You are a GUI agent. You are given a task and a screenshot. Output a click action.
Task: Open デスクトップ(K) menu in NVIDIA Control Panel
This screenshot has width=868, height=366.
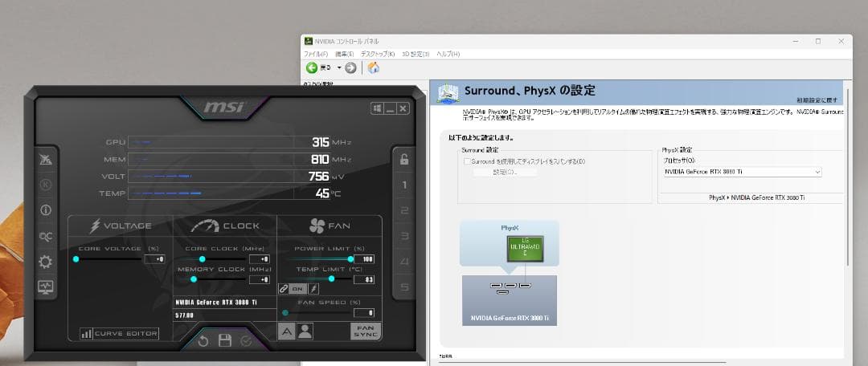click(x=378, y=55)
